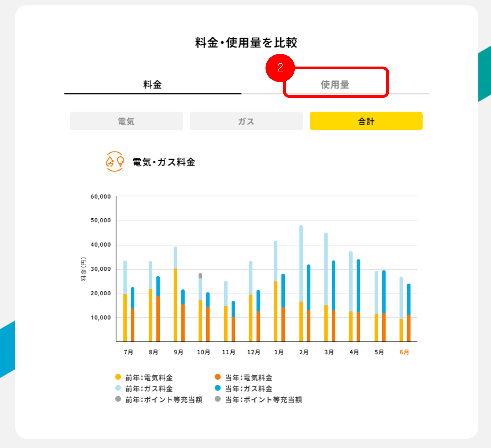The image size is (491, 448).
Task: Click the 1月 axis label
Action: [279, 352]
